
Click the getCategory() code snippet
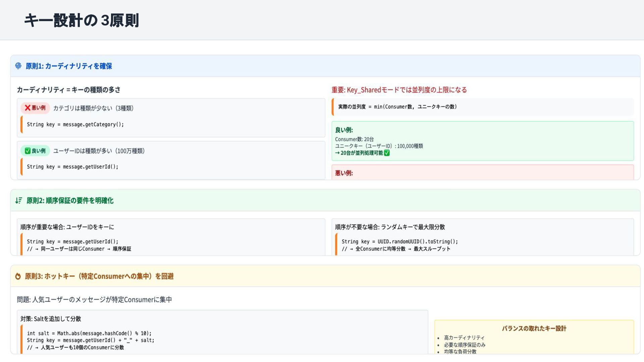75,124
